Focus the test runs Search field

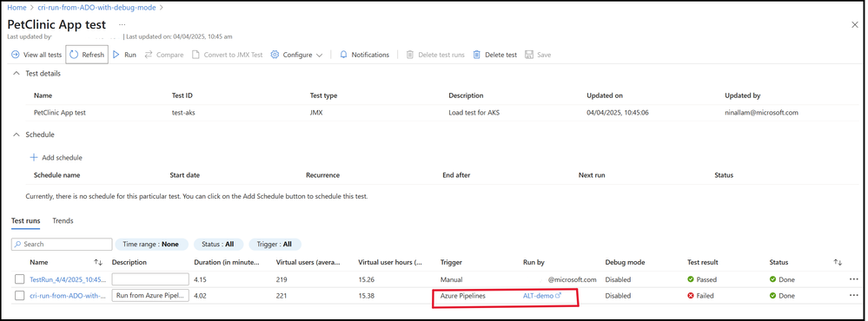click(x=62, y=244)
